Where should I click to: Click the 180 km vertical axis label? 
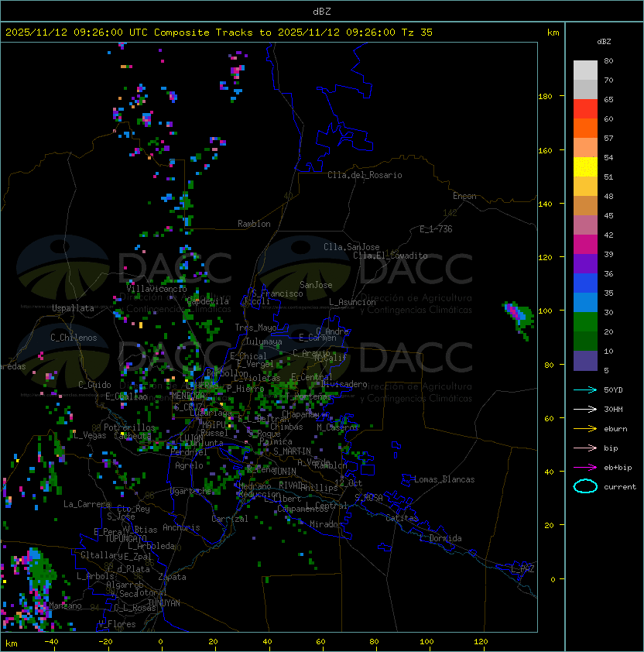click(x=545, y=97)
